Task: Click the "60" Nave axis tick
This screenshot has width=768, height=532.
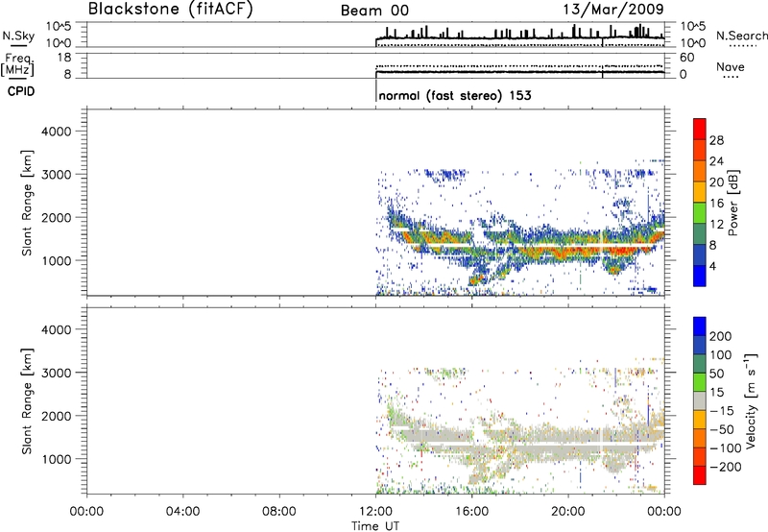Action: tap(686, 58)
